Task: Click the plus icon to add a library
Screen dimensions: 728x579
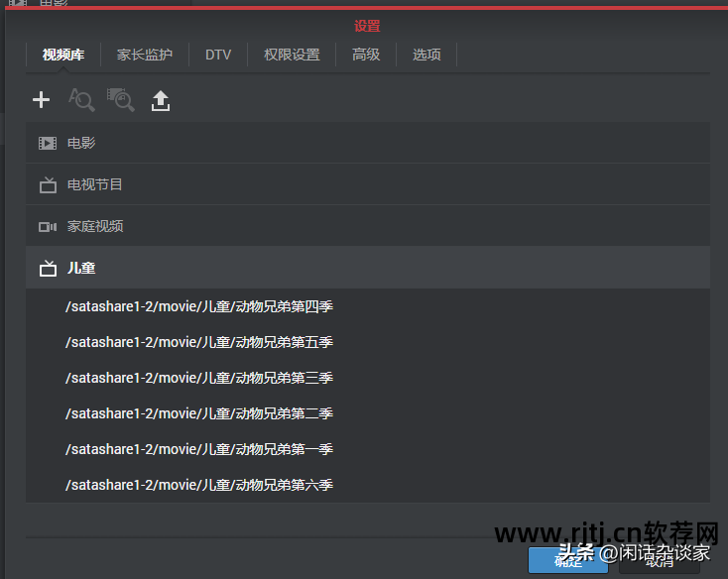Action: (x=42, y=100)
